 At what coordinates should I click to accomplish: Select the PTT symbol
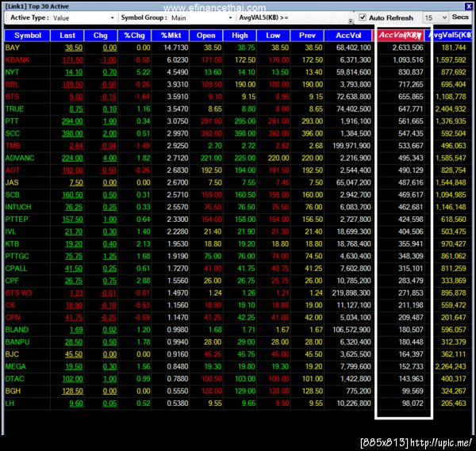(x=12, y=121)
